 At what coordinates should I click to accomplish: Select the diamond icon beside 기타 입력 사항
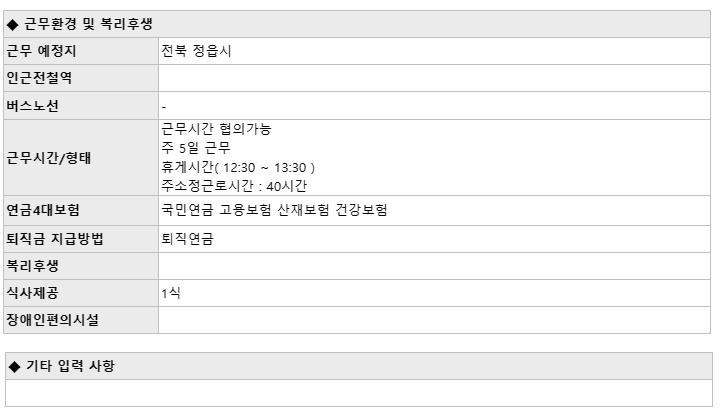[x=14, y=367]
